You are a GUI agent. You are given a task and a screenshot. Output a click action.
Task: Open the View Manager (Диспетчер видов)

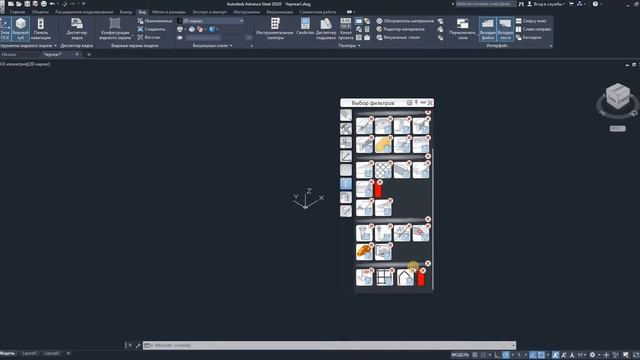[x=77, y=29]
